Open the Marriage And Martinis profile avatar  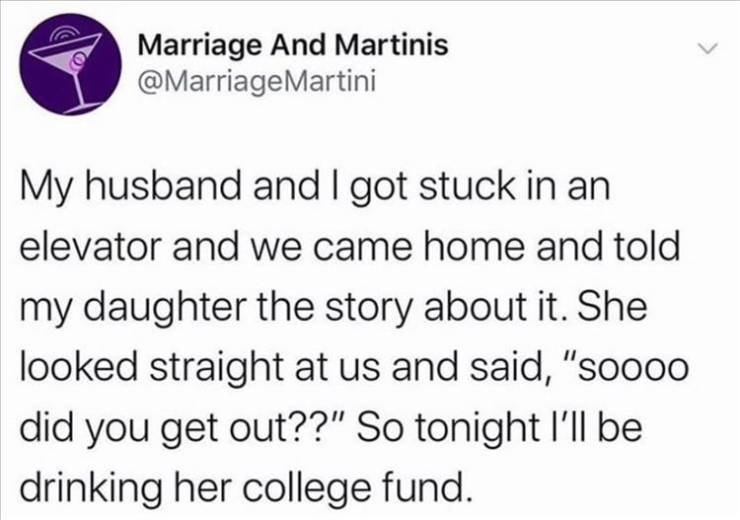pyautogui.click(x=70, y=64)
